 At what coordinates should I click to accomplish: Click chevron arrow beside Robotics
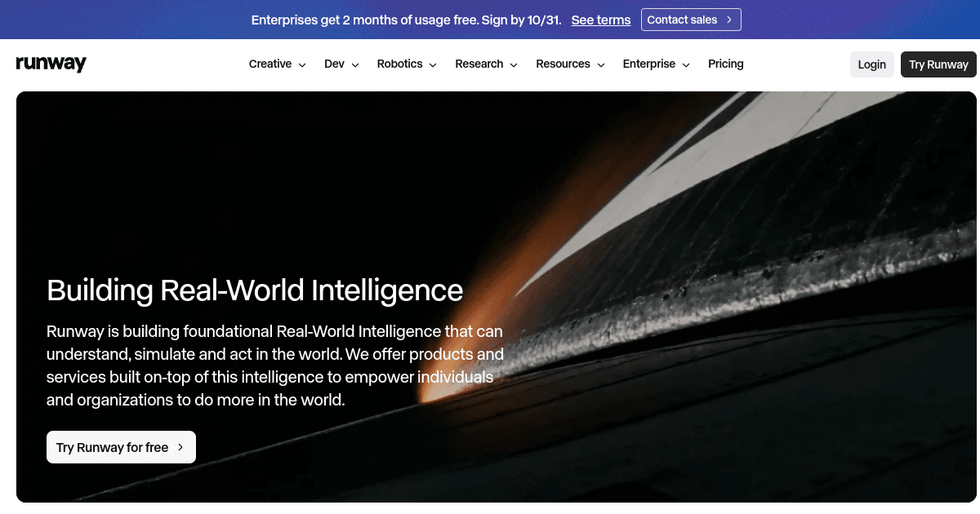coord(433,65)
